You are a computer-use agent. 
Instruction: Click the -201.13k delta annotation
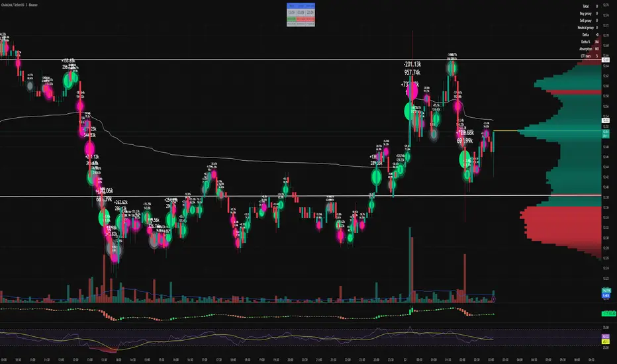pyautogui.click(x=412, y=64)
